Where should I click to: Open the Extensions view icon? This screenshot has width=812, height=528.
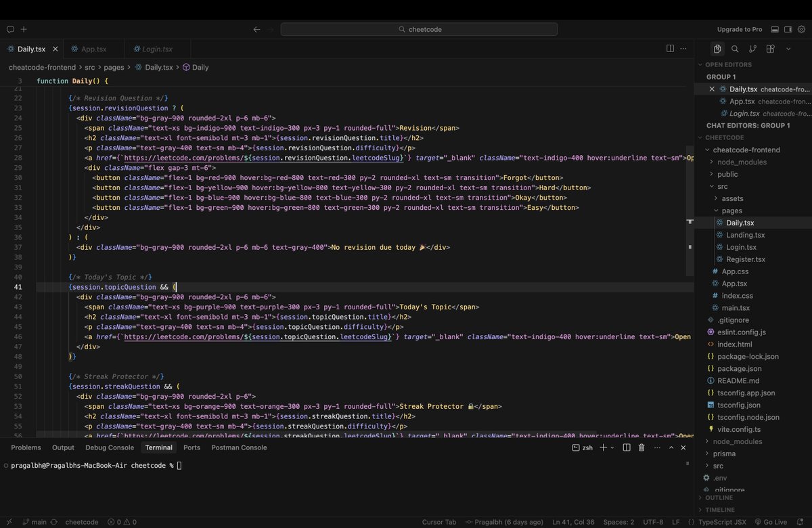[x=770, y=49]
